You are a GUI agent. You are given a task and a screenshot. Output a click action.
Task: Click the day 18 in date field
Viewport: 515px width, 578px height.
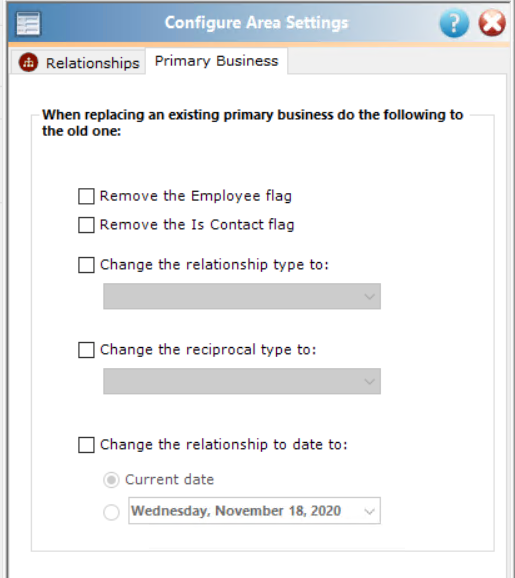coord(297,511)
